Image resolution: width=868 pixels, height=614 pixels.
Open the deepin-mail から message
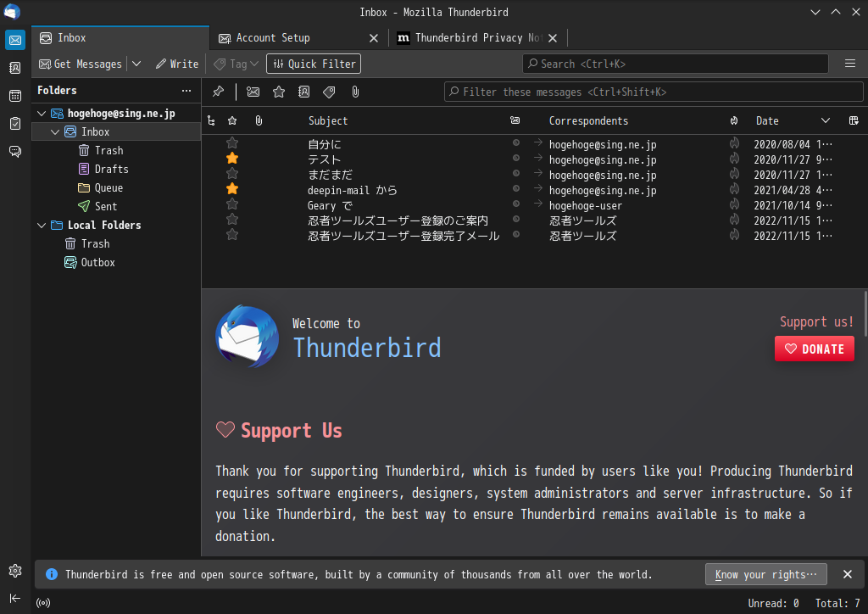[x=534, y=190]
